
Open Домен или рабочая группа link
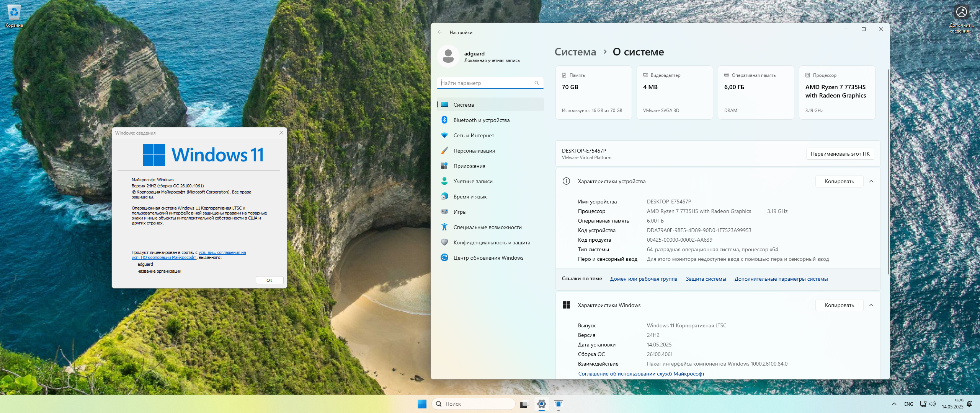[644, 279]
